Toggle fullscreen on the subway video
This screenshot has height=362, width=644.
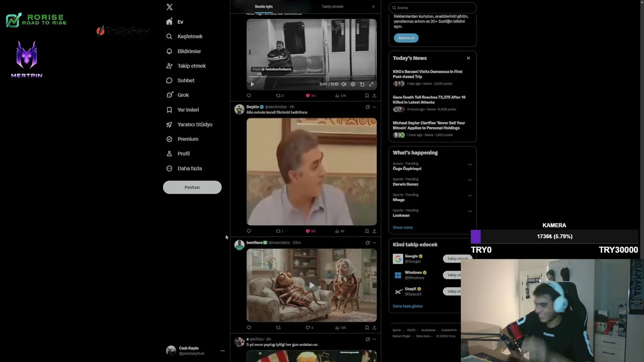[371, 84]
